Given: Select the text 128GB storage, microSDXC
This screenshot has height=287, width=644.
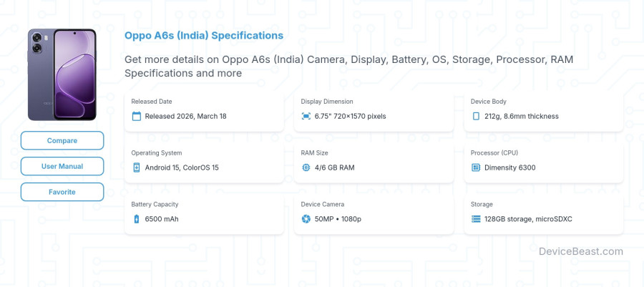Looking at the screenshot, I should (x=528, y=219).
